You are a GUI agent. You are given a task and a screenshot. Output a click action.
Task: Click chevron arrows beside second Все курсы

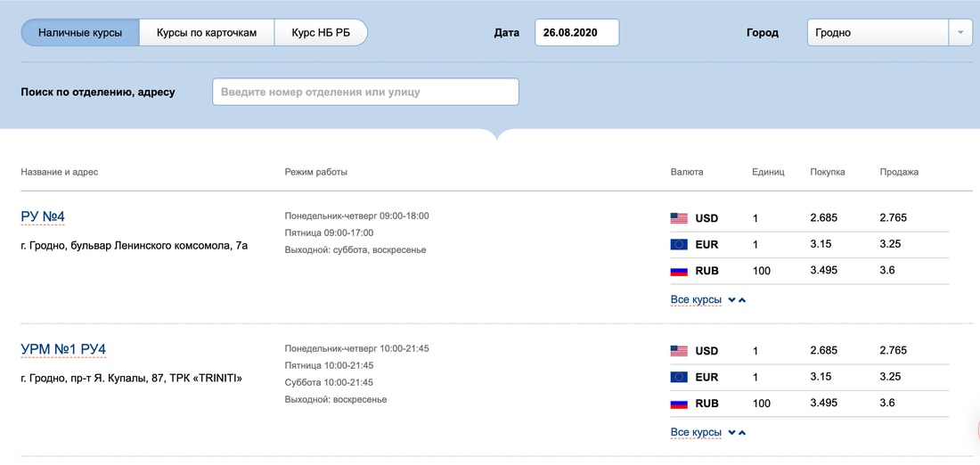[x=737, y=433]
